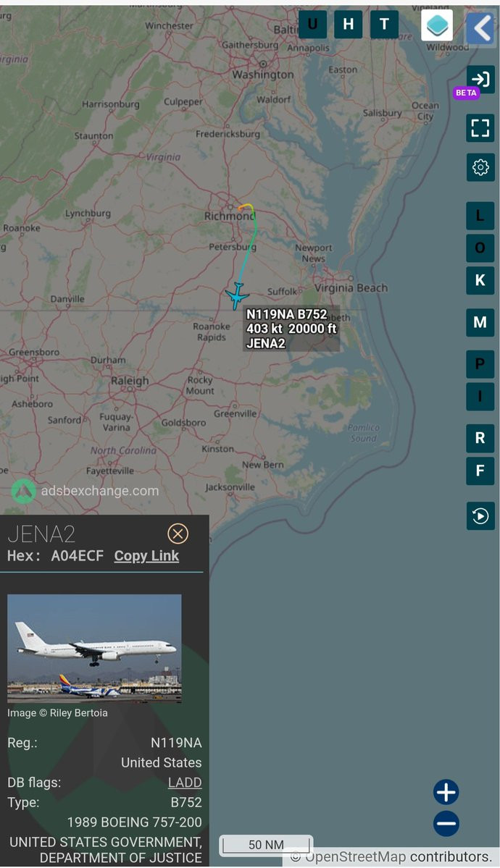Image resolution: width=500 pixels, height=868 pixels.
Task: Toggle the U filter button
Action: 312,25
